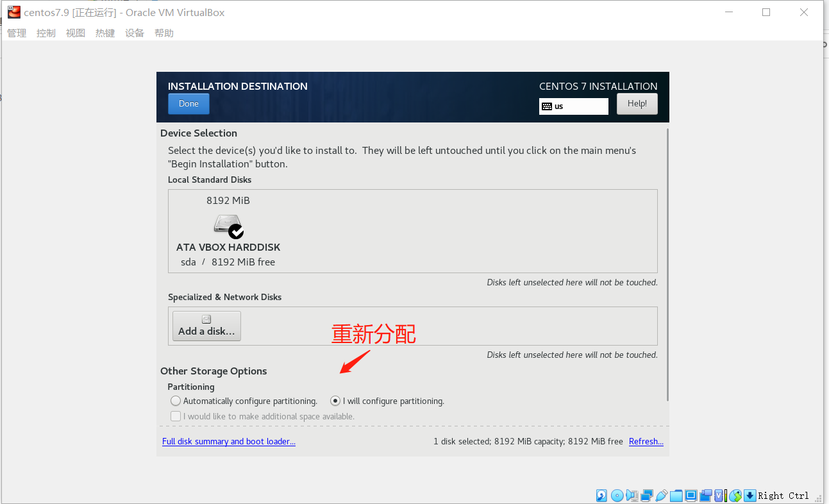This screenshot has width=829, height=504.
Task: Click the Other Storage Options heading
Action: point(214,371)
